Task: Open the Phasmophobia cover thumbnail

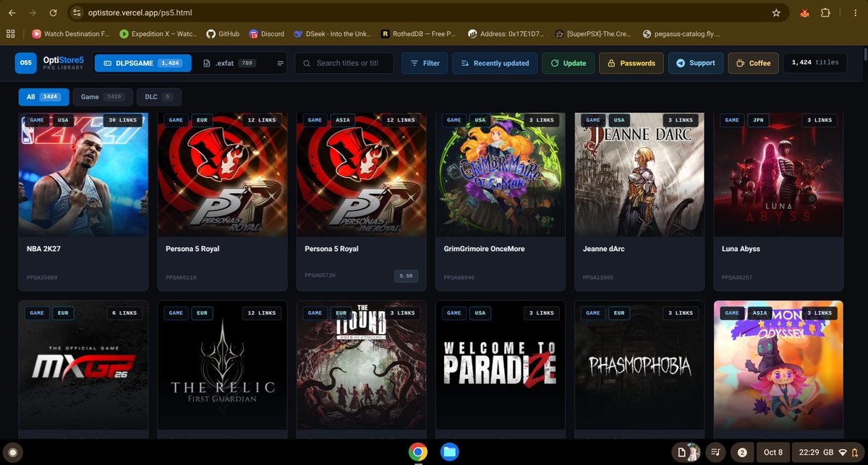Action: click(x=639, y=365)
